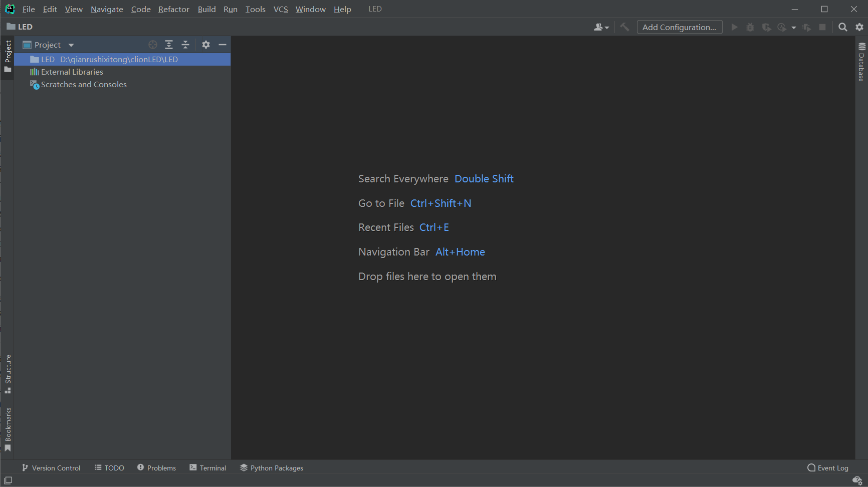Open the Terminal tool window
This screenshot has height=487, width=868.
pyautogui.click(x=207, y=467)
